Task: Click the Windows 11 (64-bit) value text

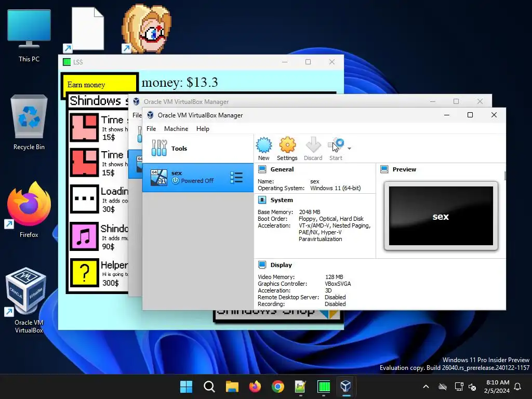Action: point(335,188)
